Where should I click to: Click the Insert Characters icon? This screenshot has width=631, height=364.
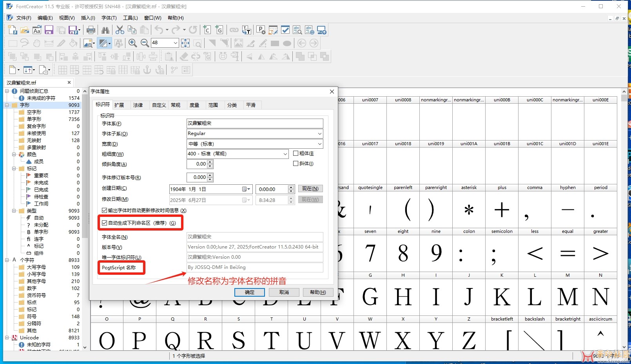tap(207, 30)
